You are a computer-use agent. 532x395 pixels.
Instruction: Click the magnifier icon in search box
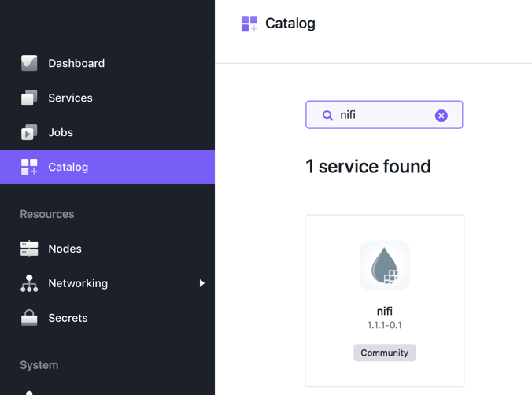tap(327, 115)
